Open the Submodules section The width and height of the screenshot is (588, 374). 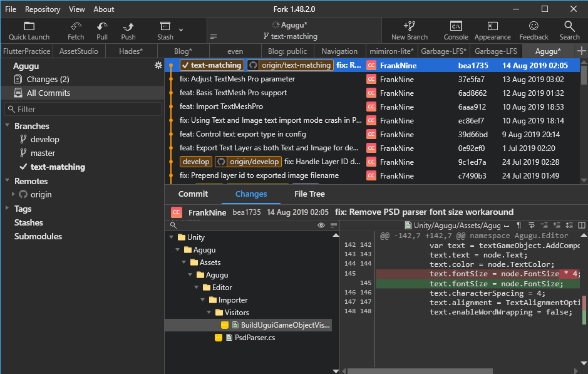(38, 236)
